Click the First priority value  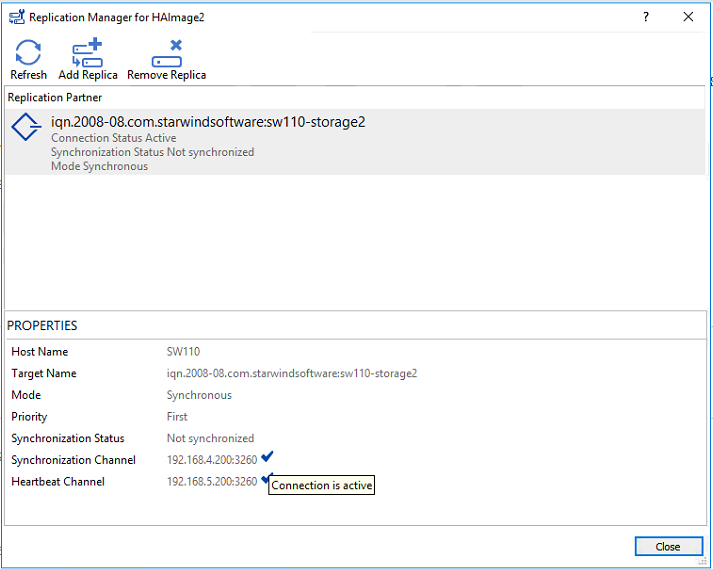pos(177,417)
